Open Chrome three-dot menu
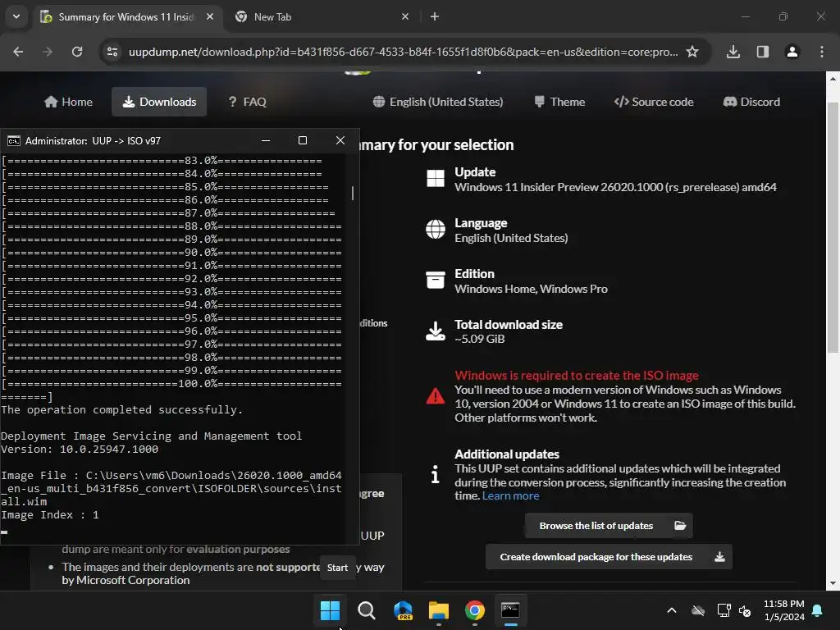 tap(821, 52)
